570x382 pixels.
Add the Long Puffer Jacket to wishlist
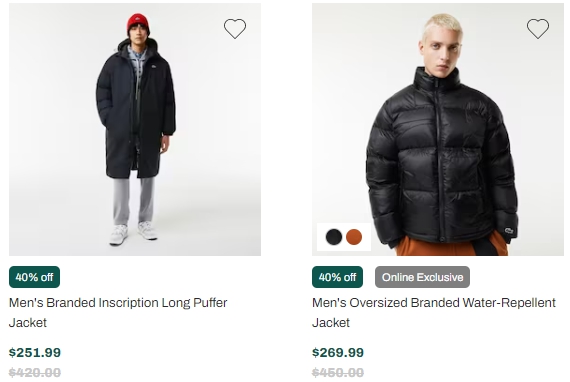235,29
